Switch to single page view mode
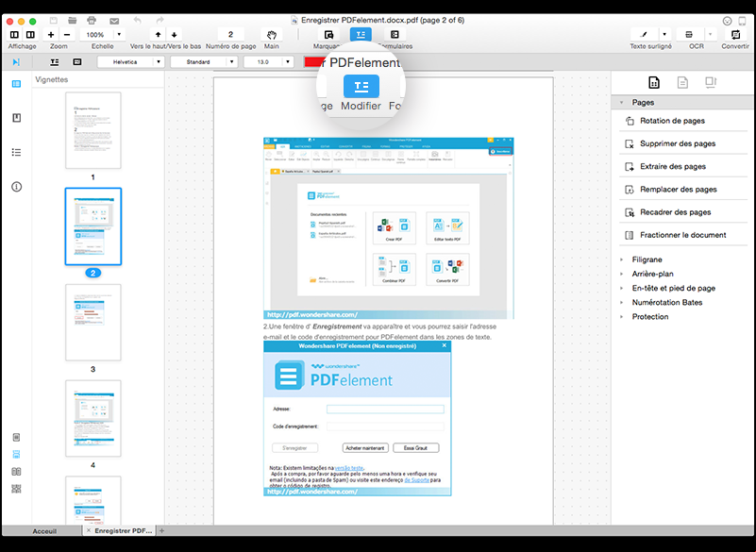This screenshot has width=756, height=552. point(16,437)
